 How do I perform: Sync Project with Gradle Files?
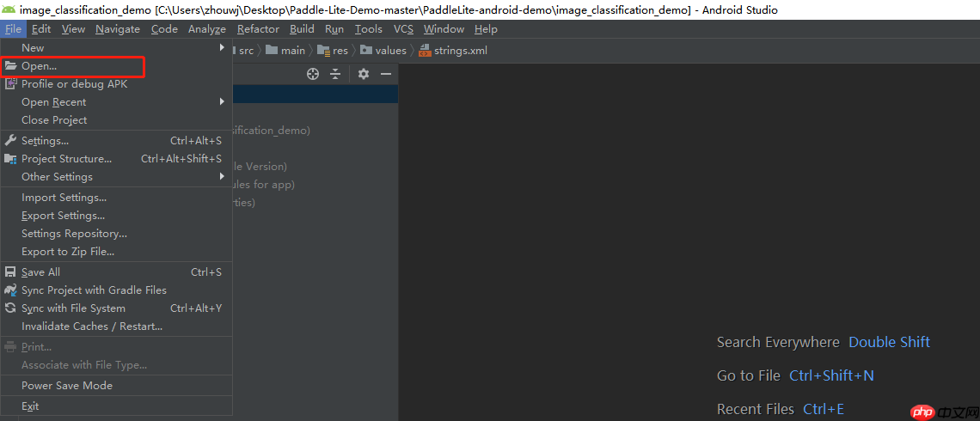[116, 290]
